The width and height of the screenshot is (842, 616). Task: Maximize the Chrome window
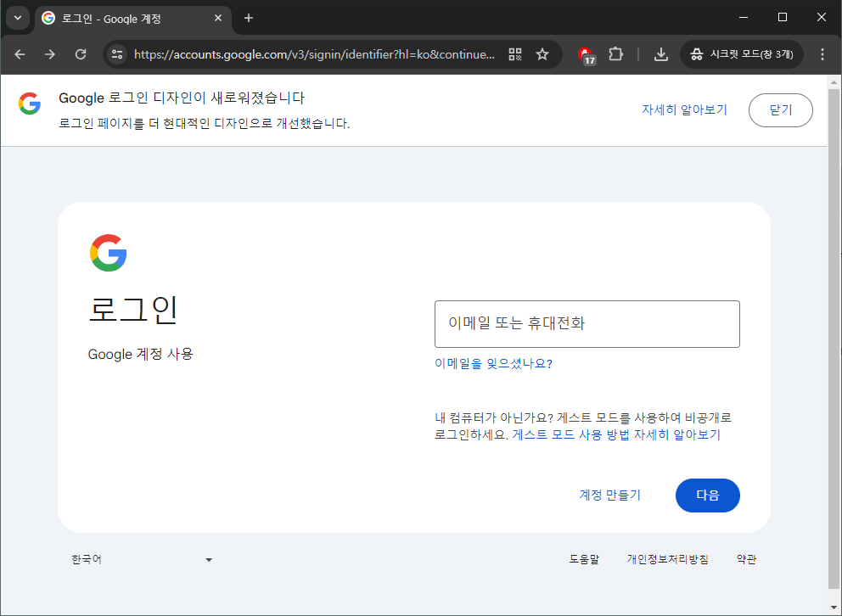(x=783, y=18)
